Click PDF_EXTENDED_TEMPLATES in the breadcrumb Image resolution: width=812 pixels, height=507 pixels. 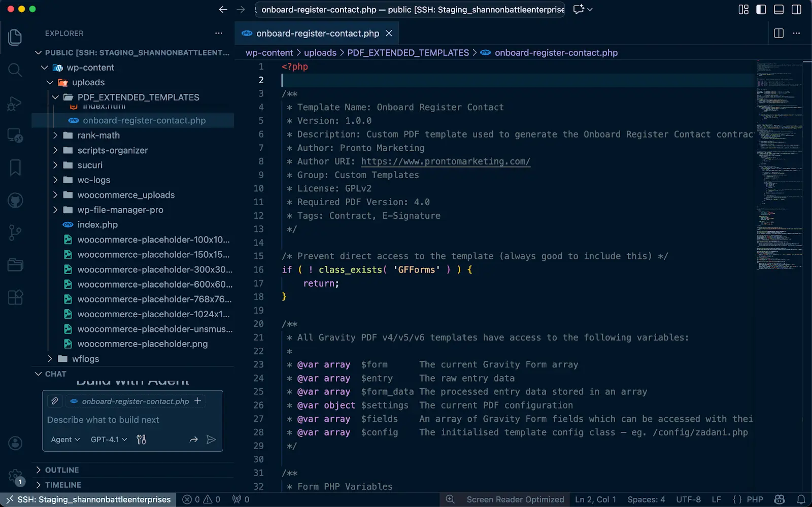click(x=408, y=53)
